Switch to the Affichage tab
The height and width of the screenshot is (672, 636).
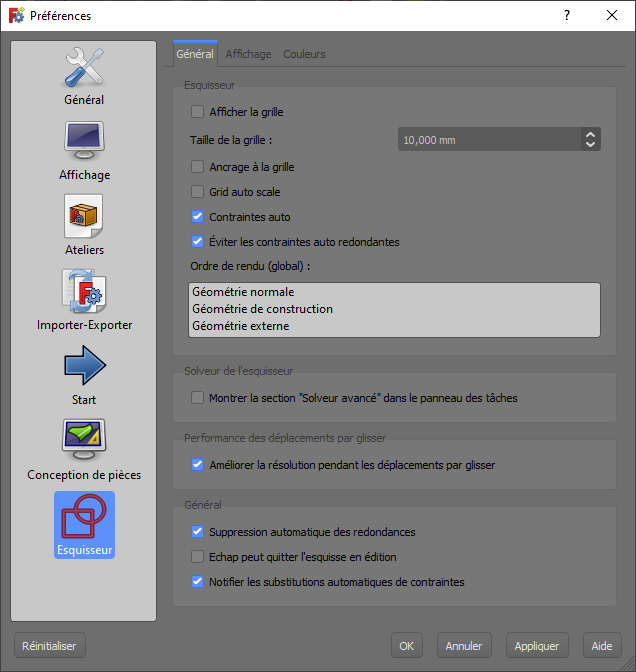(x=249, y=54)
